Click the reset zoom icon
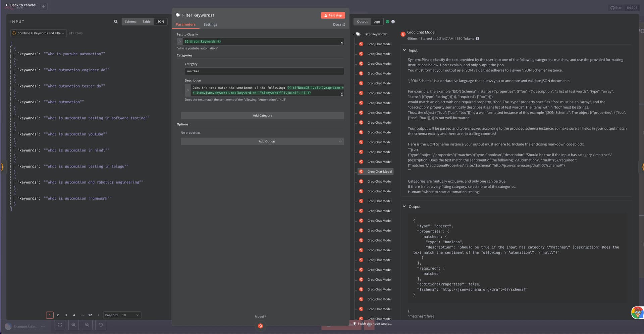 pyautogui.click(x=101, y=325)
